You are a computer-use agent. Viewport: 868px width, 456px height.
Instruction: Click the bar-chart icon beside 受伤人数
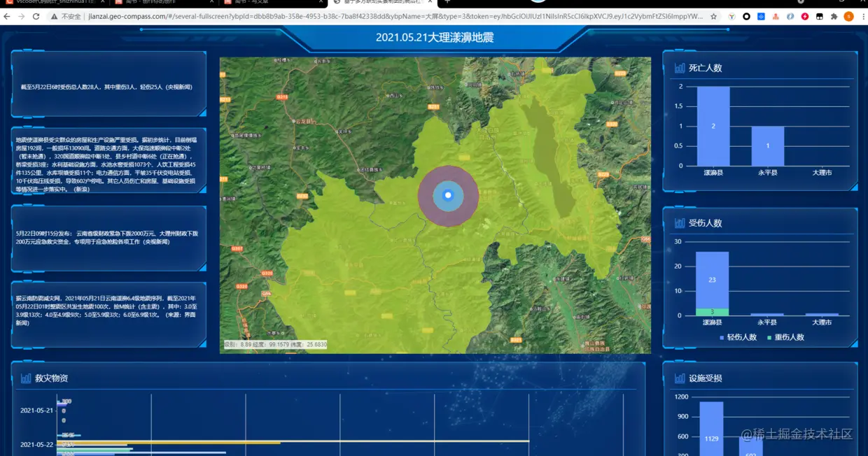click(x=679, y=223)
